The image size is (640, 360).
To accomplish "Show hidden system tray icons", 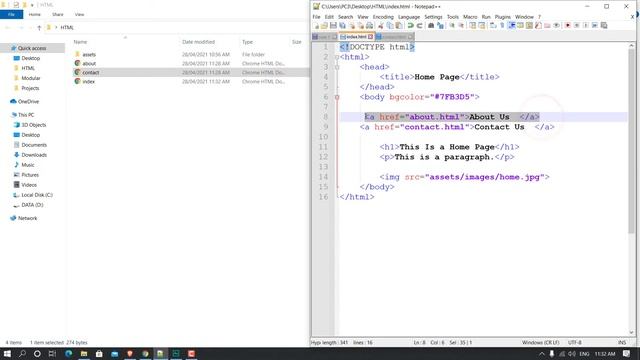I will 541,354.
